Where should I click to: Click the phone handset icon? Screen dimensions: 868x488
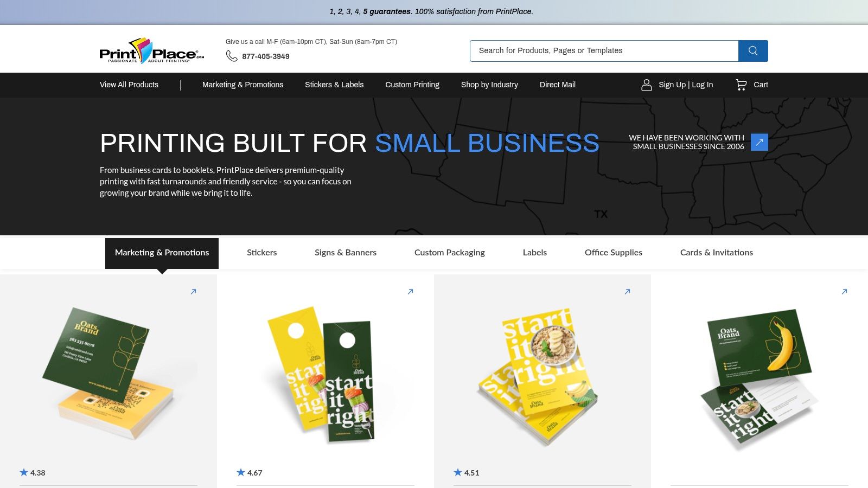pos(232,56)
